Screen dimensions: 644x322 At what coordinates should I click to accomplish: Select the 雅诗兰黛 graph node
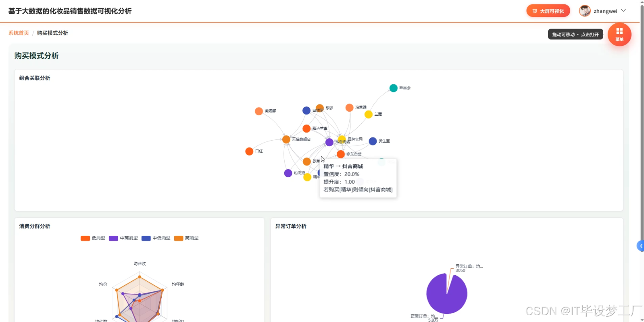(306, 129)
